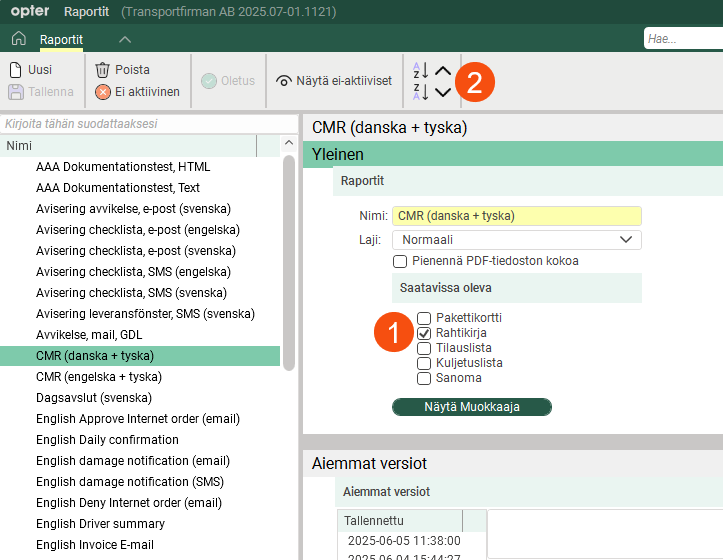723x560 pixels.
Task: Click the Uusi new document icon
Action: 15,70
